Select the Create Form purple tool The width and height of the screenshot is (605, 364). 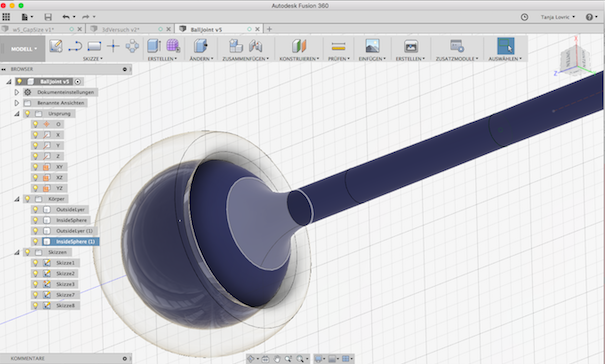pos(173,46)
